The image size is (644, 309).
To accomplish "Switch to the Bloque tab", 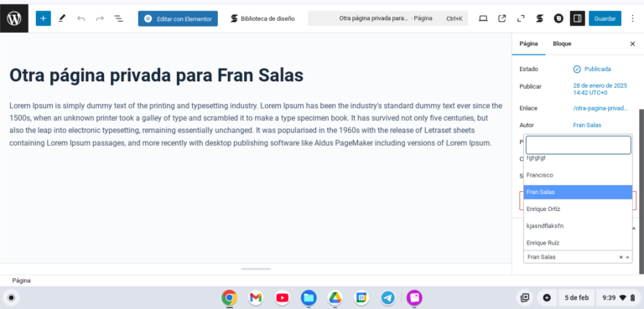I will tap(562, 44).
